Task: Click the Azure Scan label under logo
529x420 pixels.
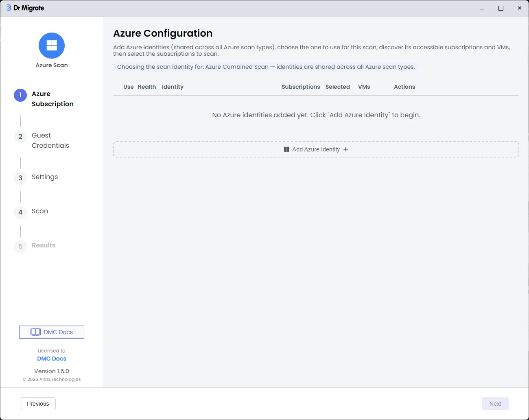Action: point(52,65)
